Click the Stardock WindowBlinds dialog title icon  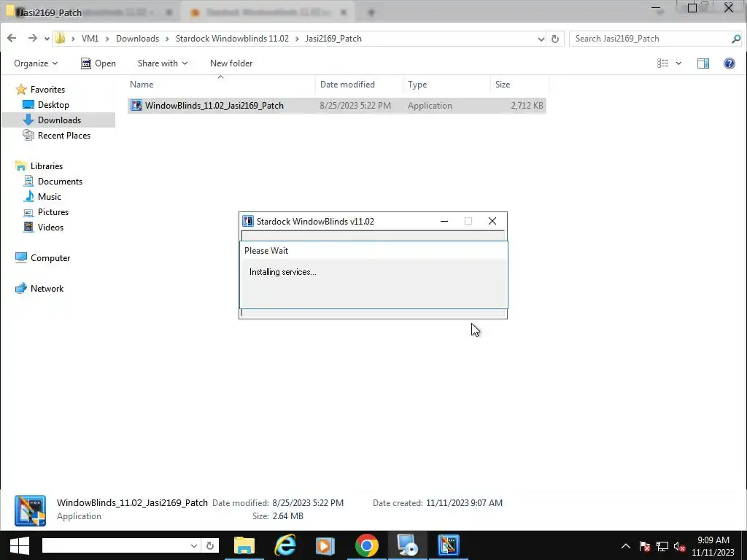tap(248, 221)
